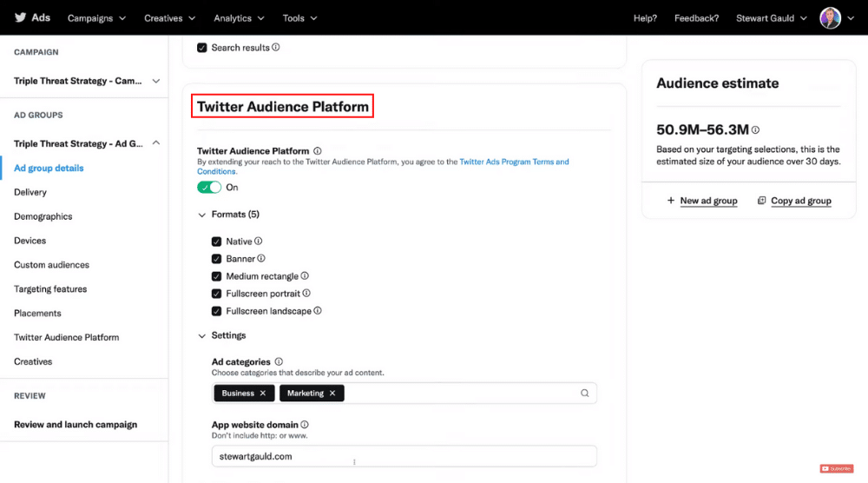Viewport: 868px width, 483px height.
Task: Click info icon next to Fullscreen landscape
Action: [x=318, y=311]
